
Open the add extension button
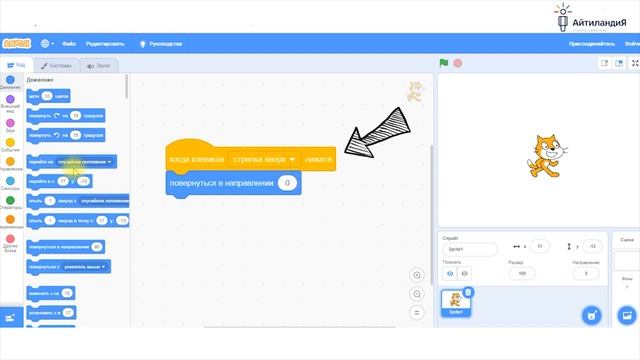11,317
